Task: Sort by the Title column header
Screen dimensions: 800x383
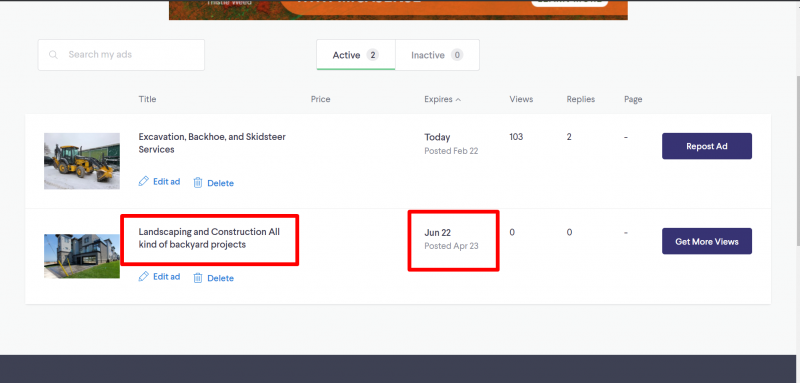Action: pos(147,99)
